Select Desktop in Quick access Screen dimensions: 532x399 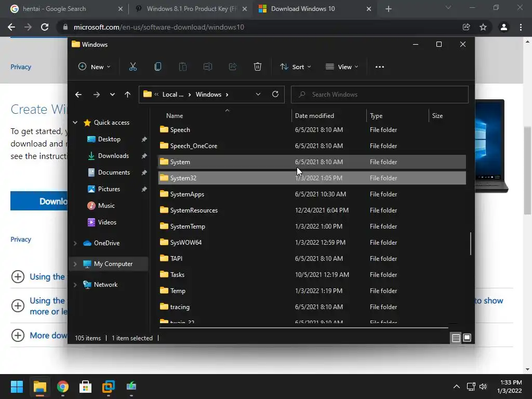(x=109, y=139)
